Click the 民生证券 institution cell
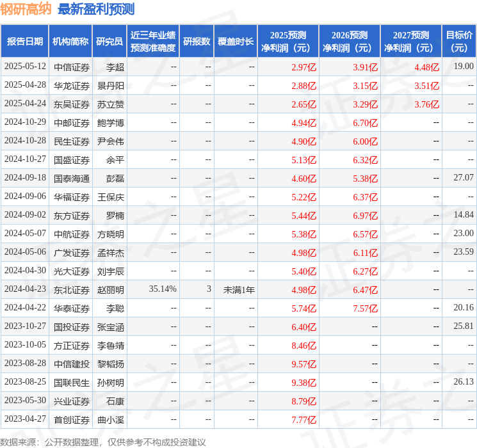 pyautogui.click(x=72, y=141)
